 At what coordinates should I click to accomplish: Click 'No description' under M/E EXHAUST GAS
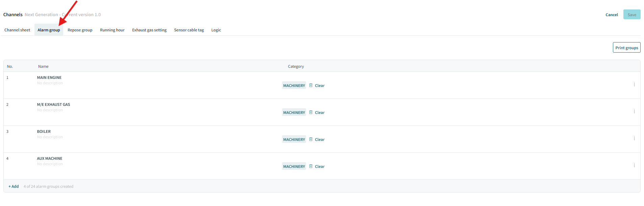coord(50,110)
